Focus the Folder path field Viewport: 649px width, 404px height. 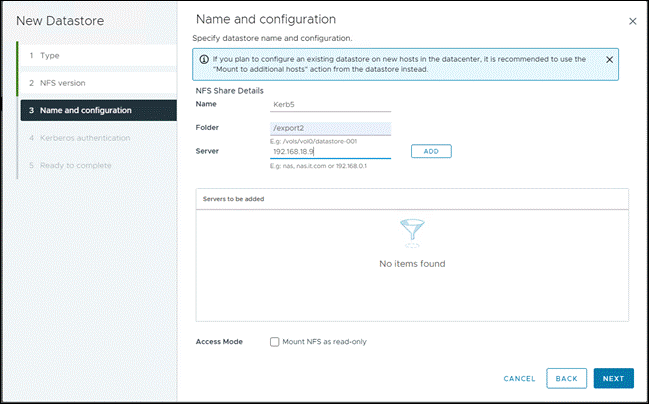pos(330,128)
